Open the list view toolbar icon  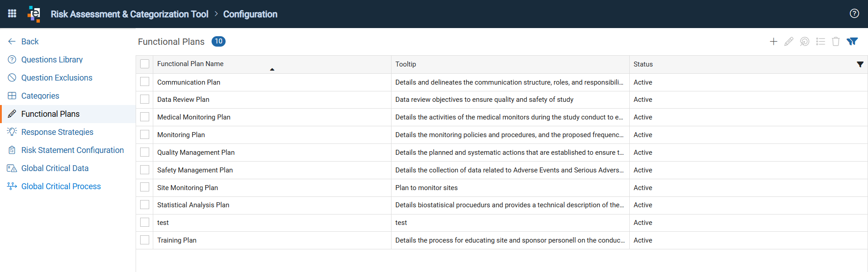[821, 42]
